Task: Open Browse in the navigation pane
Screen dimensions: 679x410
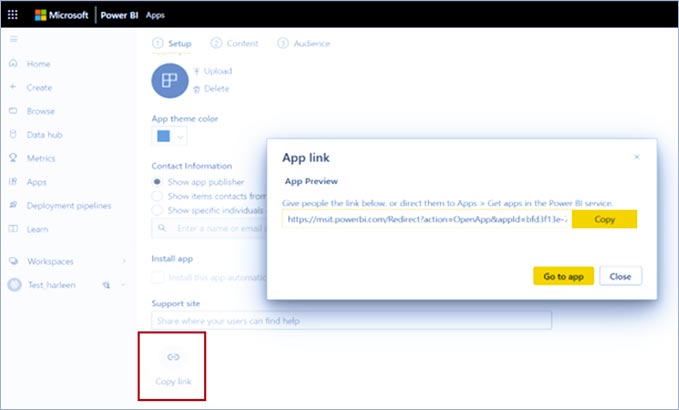Action: pos(41,111)
